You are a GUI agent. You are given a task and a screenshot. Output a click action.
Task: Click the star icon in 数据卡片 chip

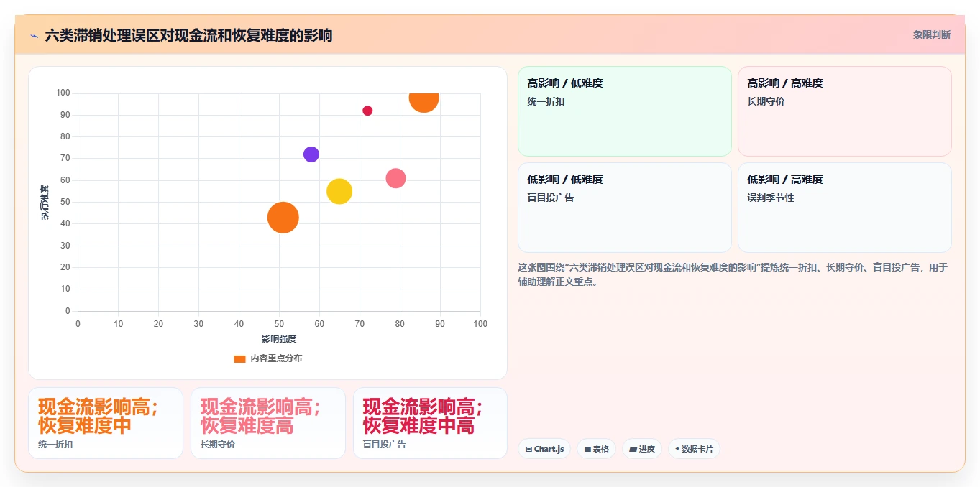click(x=677, y=449)
